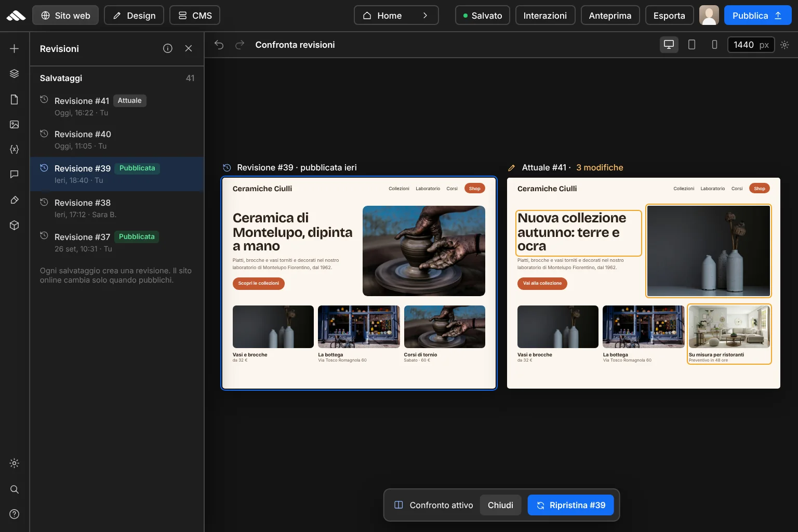Viewport: 798px width, 532px height.
Task: Open Interazioni panel
Action: [545, 15]
